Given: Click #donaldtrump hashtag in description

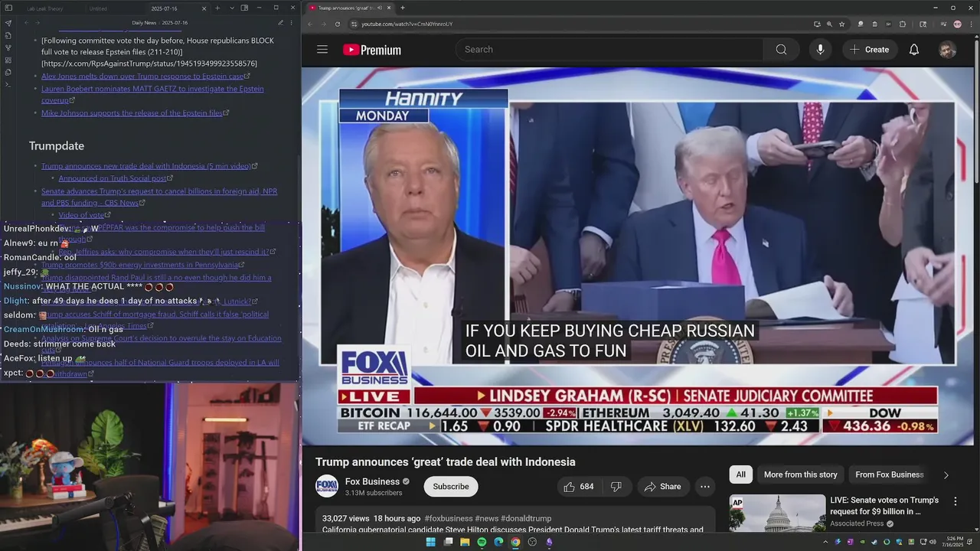Looking at the screenshot, I should click(526, 518).
